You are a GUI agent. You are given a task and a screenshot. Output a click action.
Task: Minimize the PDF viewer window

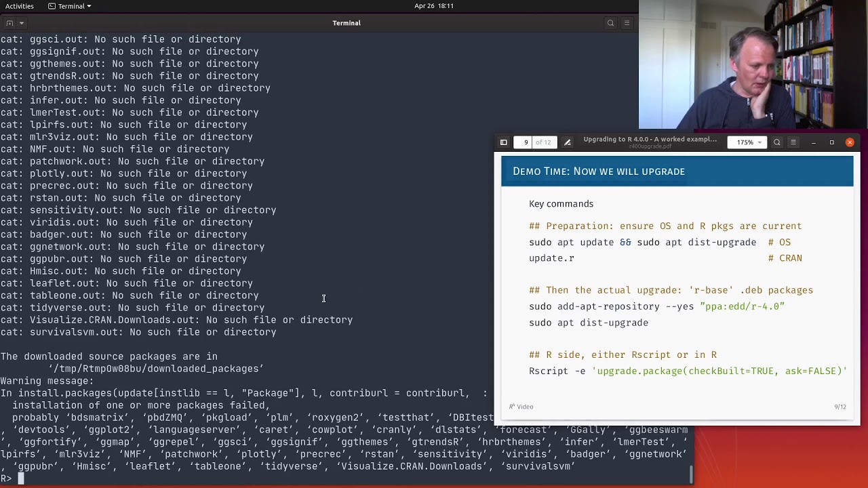click(813, 142)
